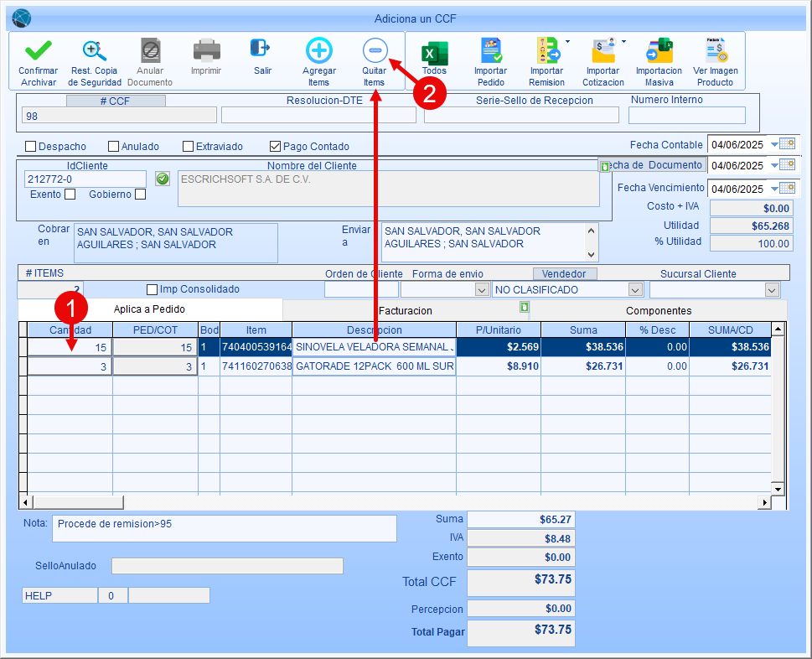
Task: Remove the selected line with Quitar Items
Action: pyautogui.click(x=374, y=50)
